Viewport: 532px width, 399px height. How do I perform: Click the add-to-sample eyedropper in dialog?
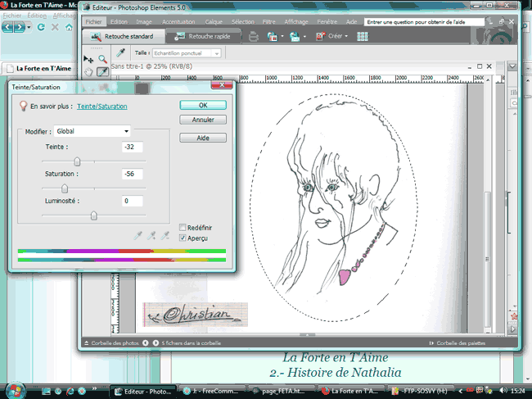151,235
